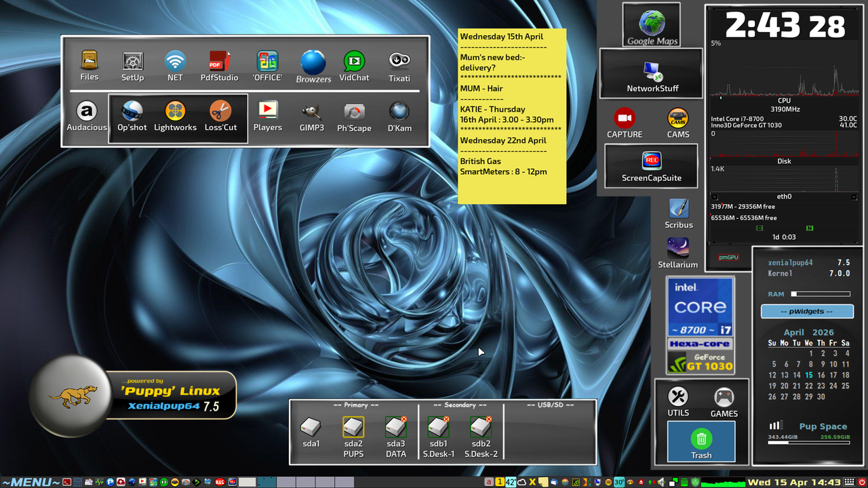Screen dimensions: 868x488
Task: Open the on-screen keyboard tray icon
Action: click(x=849, y=482)
